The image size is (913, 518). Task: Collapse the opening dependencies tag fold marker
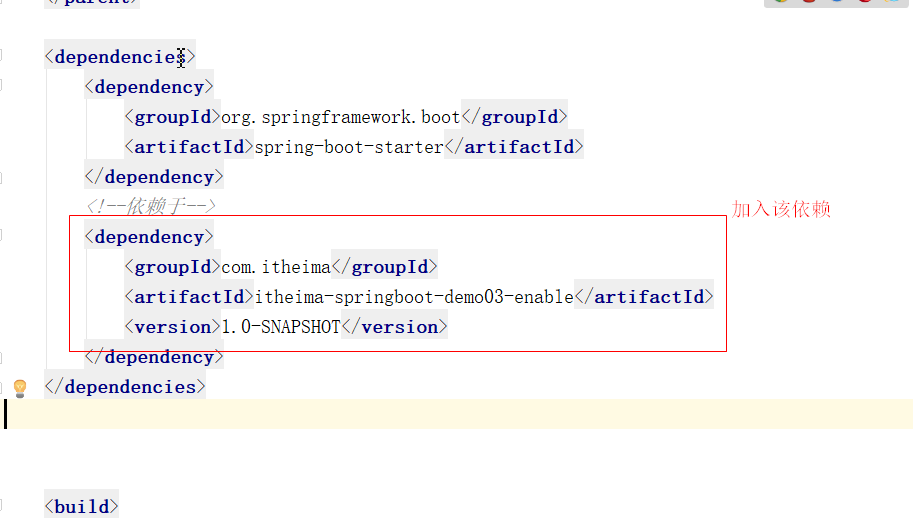coord(4,57)
